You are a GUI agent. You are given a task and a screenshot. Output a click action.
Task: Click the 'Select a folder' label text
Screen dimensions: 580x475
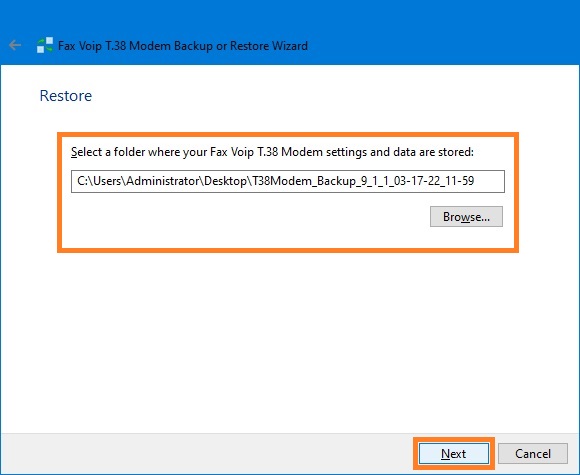coord(272,152)
